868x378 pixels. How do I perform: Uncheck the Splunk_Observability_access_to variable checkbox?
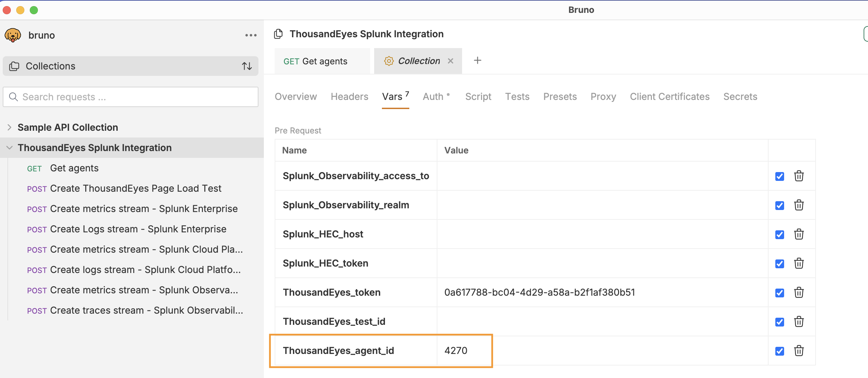tap(779, 176)
